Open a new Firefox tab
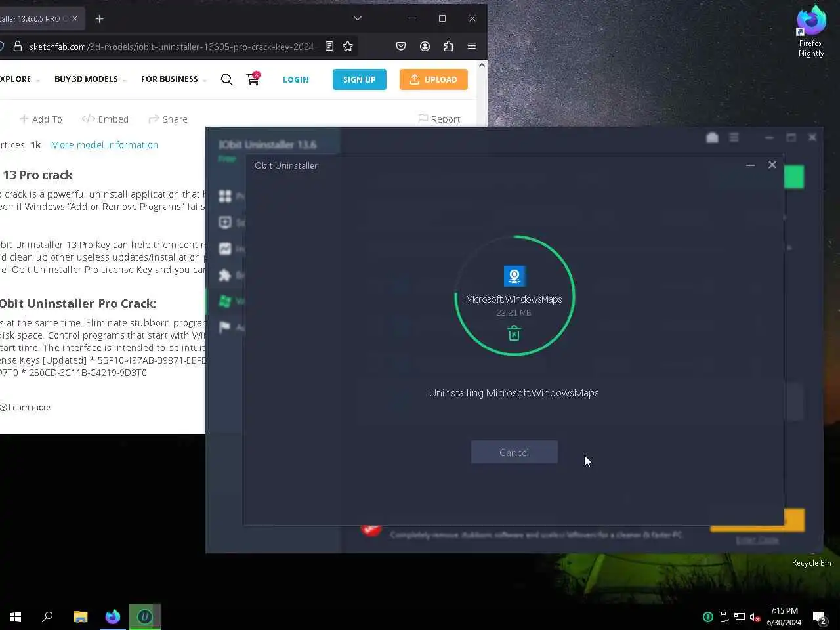 pos(100,18)
